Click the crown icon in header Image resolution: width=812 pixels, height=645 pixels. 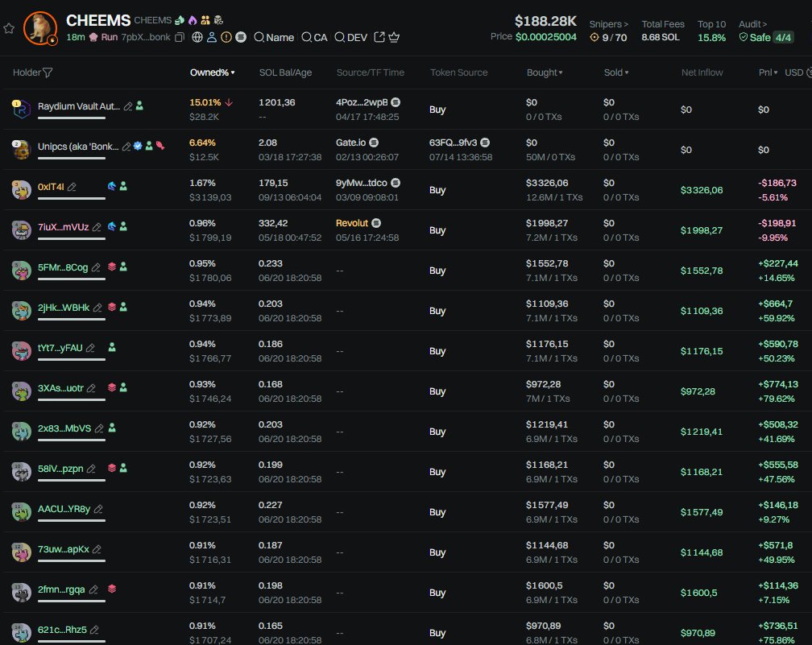point(394,37)
